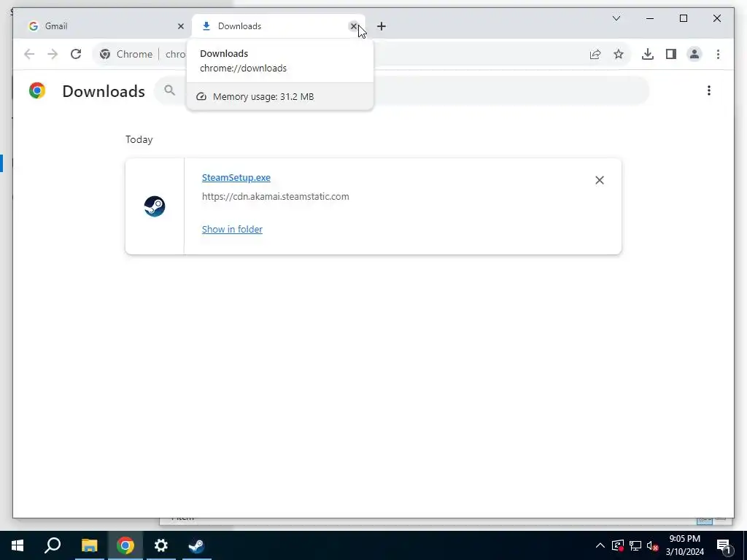Minimize the Chrome window

[650, 18]
